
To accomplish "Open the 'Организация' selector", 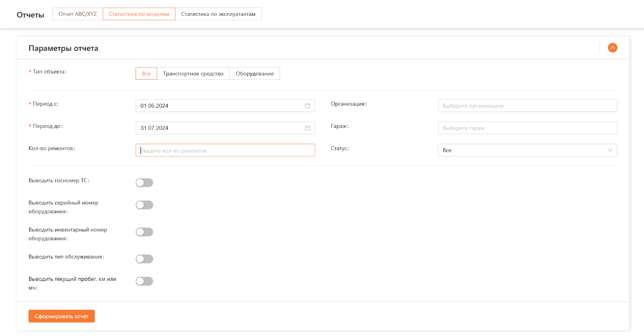I will point(527,106).
